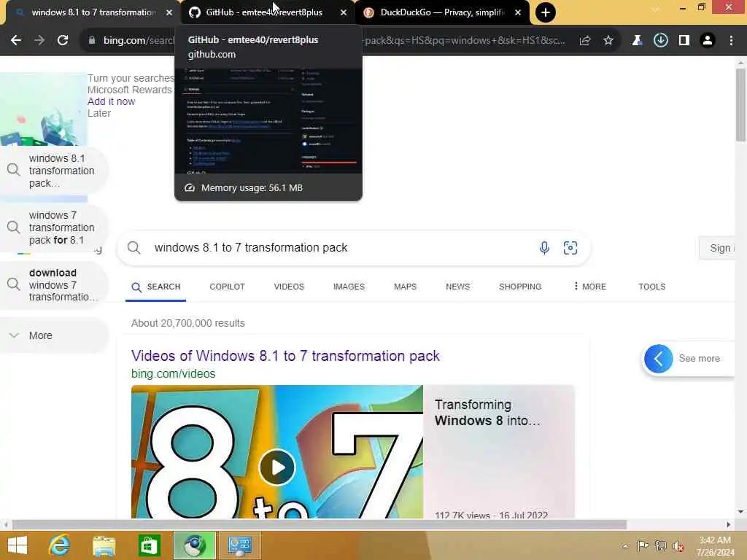Open the TOOLS filter option
This screenshot has height=560, width=747.
pos(651,287)
